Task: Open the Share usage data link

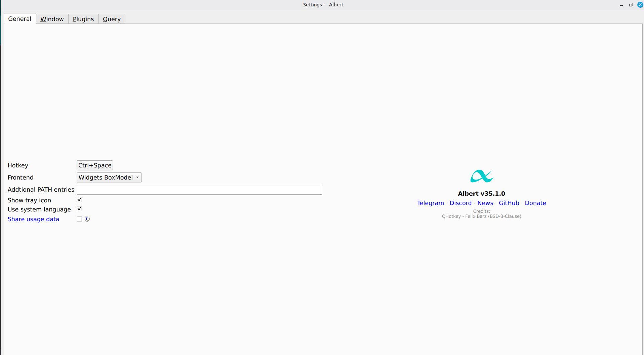Action: tap(33, 219)
